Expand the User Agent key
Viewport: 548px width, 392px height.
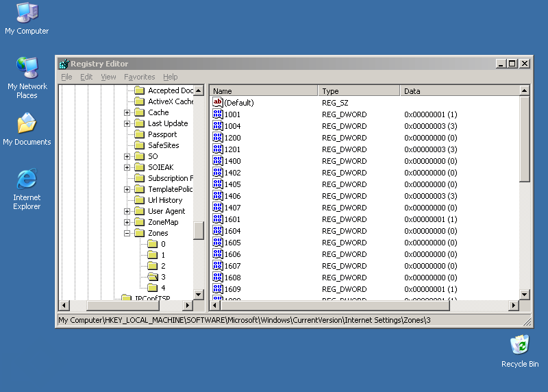tap(127, 211)
